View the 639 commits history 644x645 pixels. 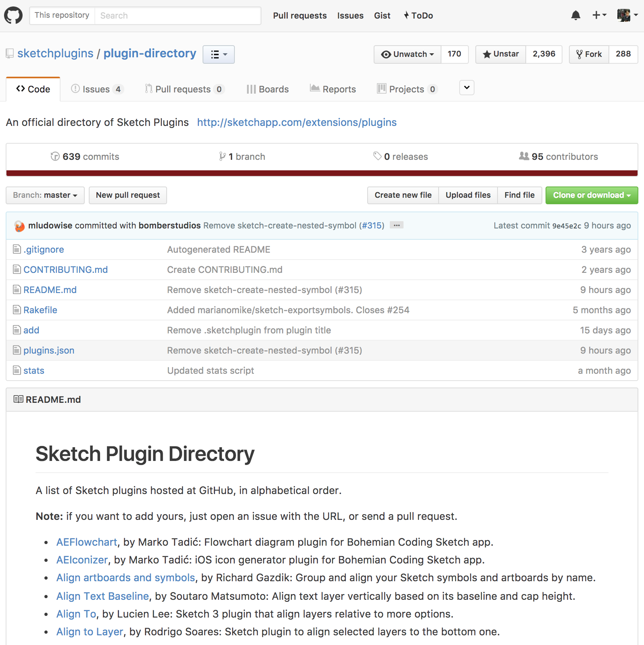click(85, 157)
